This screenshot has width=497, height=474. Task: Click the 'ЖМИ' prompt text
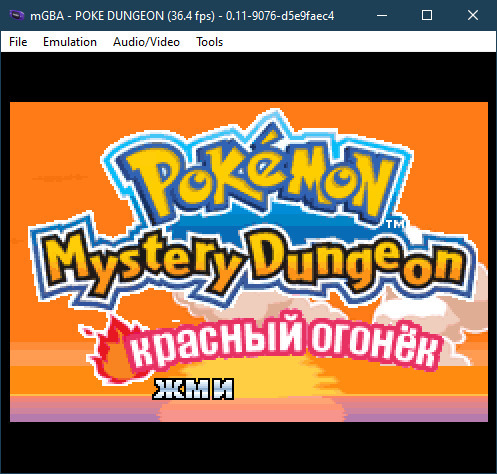tap(194, 389)
